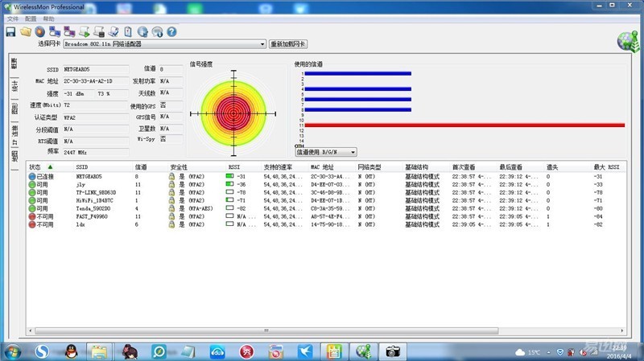This screenshot has width=644, height=361.
Task: Sort the list by the 状态 column header
Action: (x=39, y=167)
